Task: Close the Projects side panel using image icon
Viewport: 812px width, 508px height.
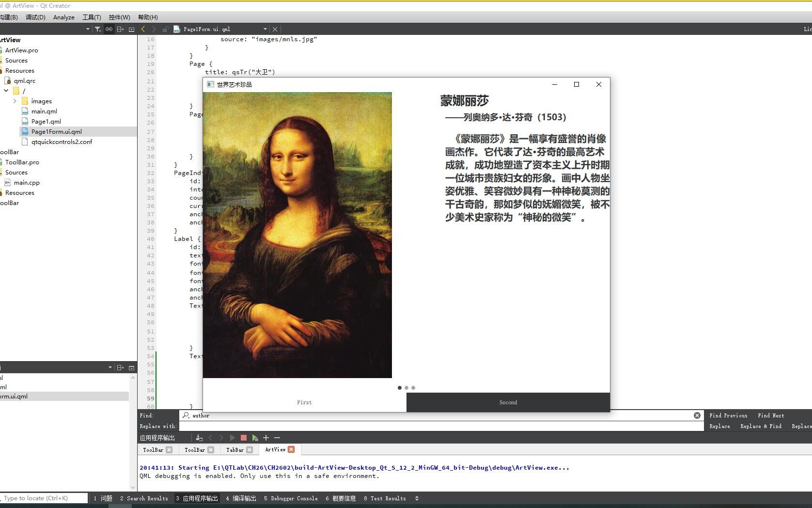Action: 131,29
